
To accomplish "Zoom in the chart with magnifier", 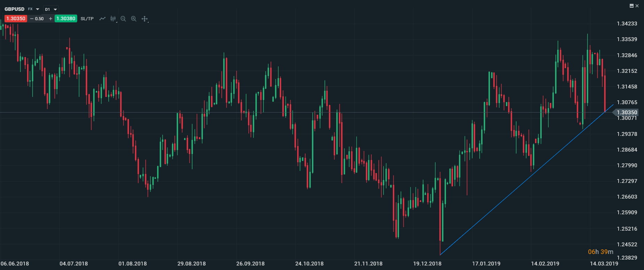I will [x=134, y=19].
